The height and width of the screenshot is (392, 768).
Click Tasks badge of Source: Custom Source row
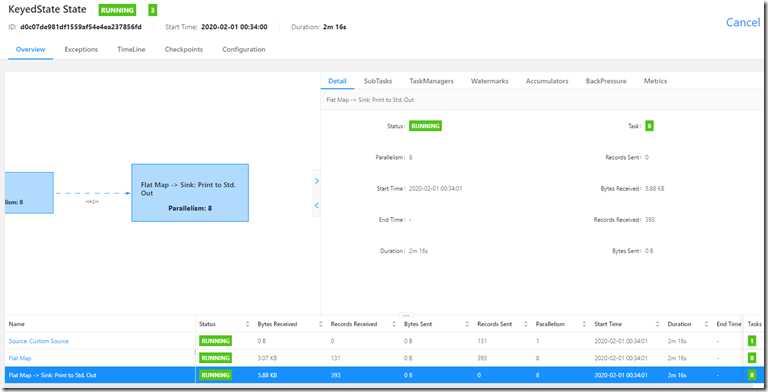click(x=752, y=341)
